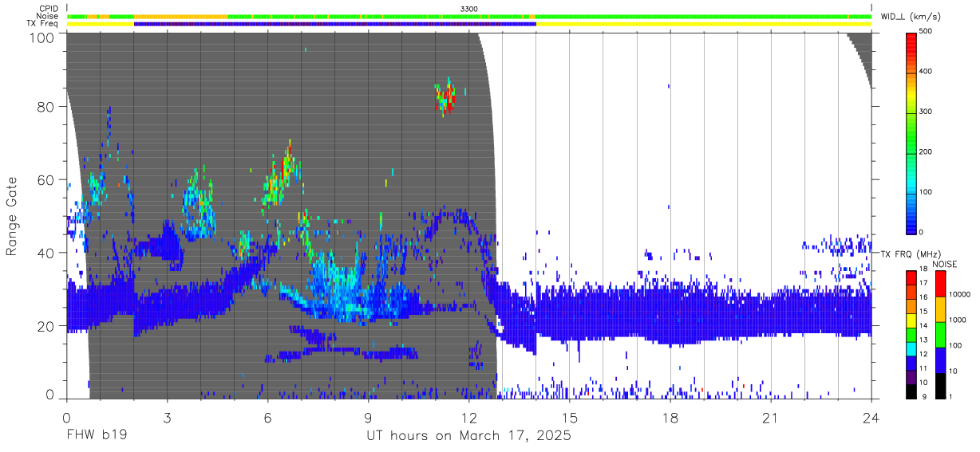980x452 pixels.
Task: Click the TX Freq row label
Action: click(43, 24)
